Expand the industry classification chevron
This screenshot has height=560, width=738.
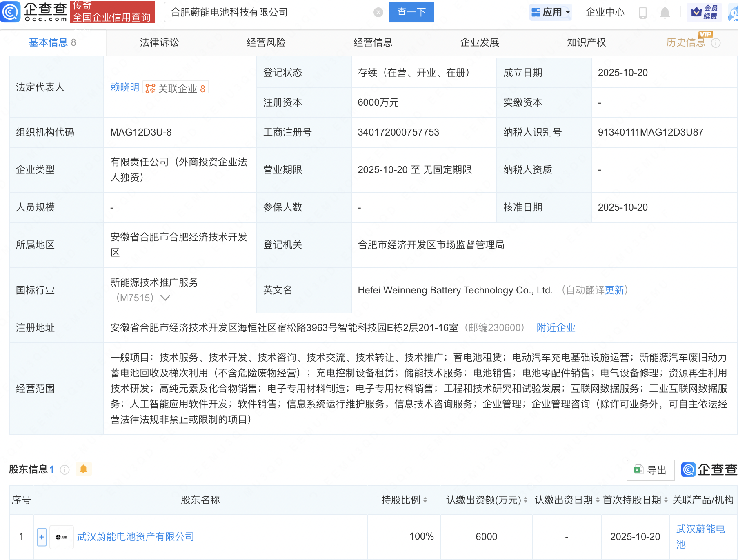tap(165, 298)
